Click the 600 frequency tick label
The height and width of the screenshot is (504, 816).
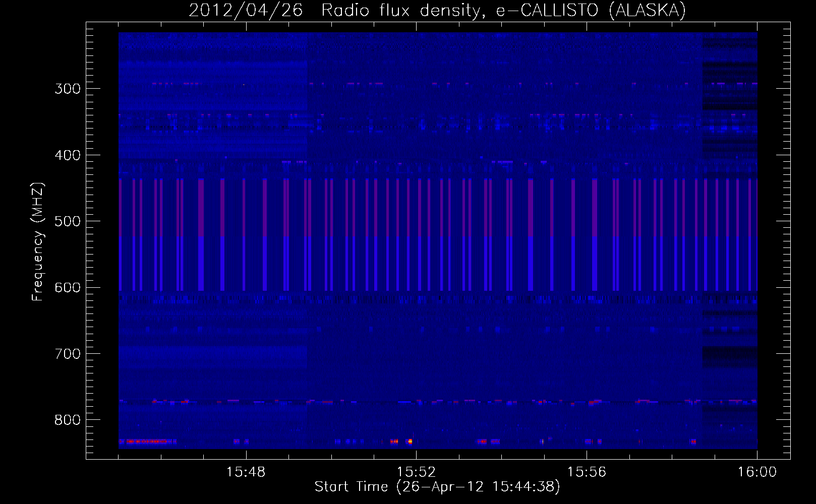click(x=68, y=288)
